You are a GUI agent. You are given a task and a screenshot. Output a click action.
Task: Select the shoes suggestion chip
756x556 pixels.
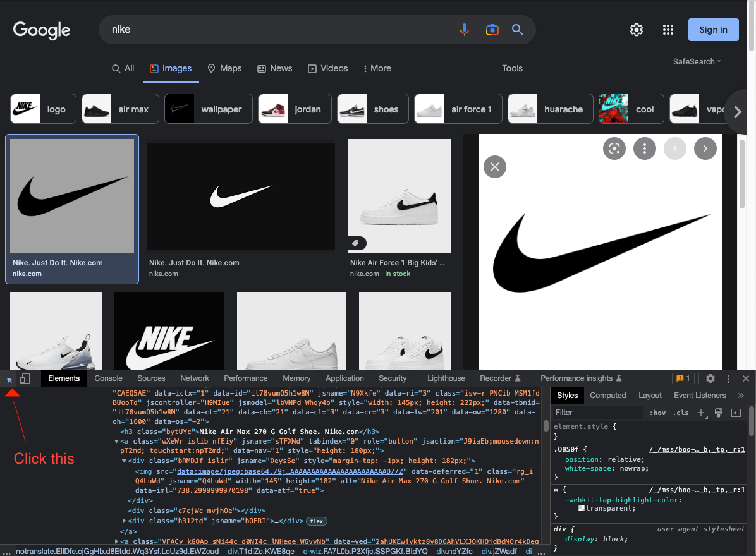pyautogui.click(x=373, y=109)
